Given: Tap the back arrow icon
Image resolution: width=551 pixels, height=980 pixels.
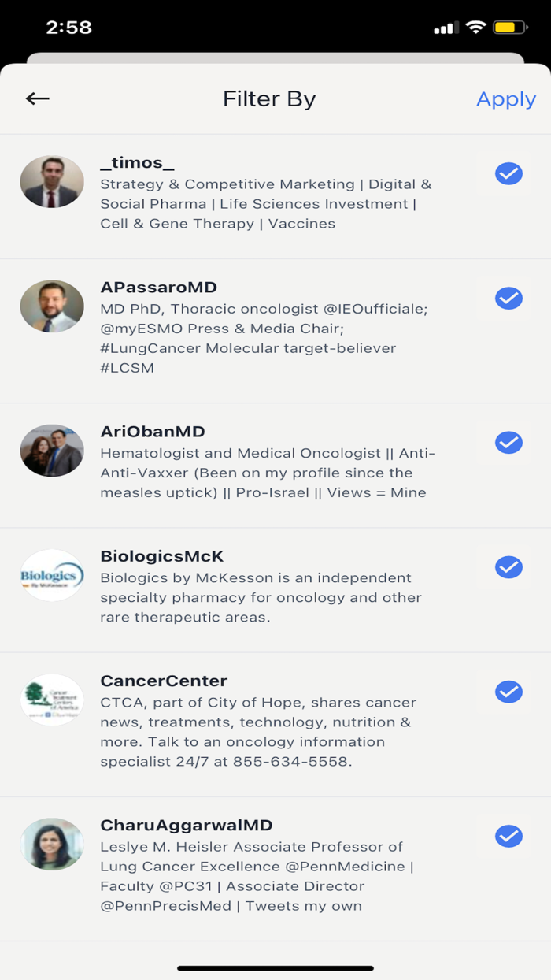Looking at the screenshot, I should (x=37, y=98).
